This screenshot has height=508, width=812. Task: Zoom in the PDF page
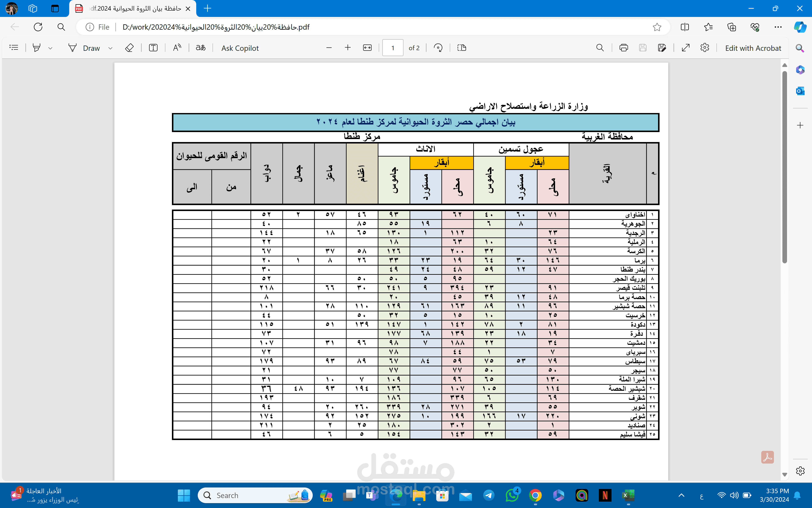point(348,48)
